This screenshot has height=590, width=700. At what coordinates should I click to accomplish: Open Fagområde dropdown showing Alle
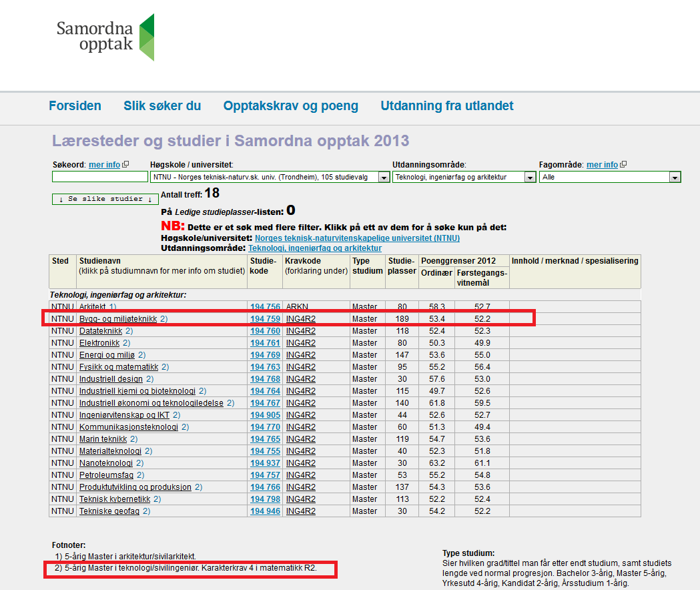610,177
